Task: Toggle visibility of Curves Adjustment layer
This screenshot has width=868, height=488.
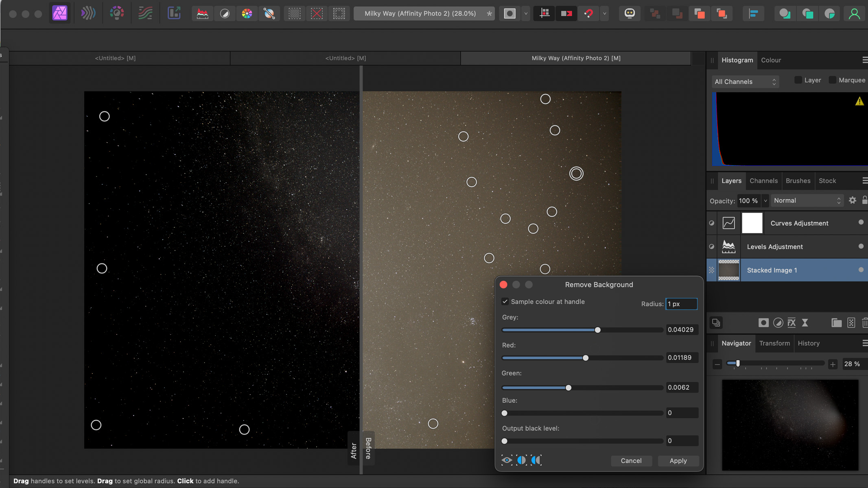Action: pos(711,223)
